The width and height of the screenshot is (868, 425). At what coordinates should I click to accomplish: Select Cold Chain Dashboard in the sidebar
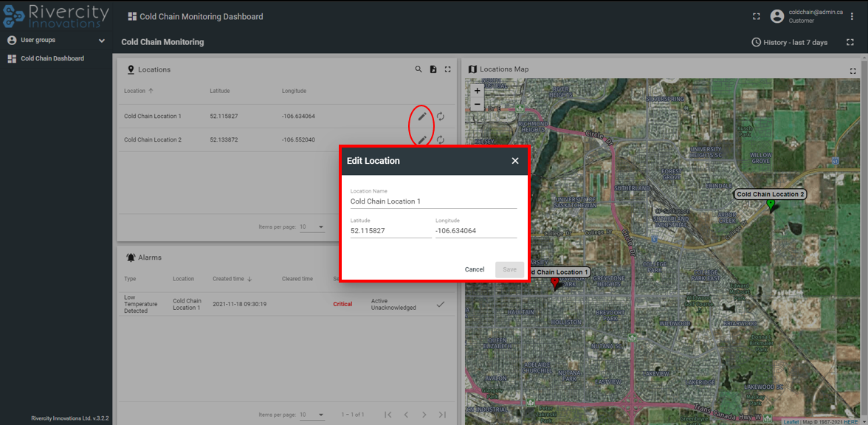(x=52, y=58)
